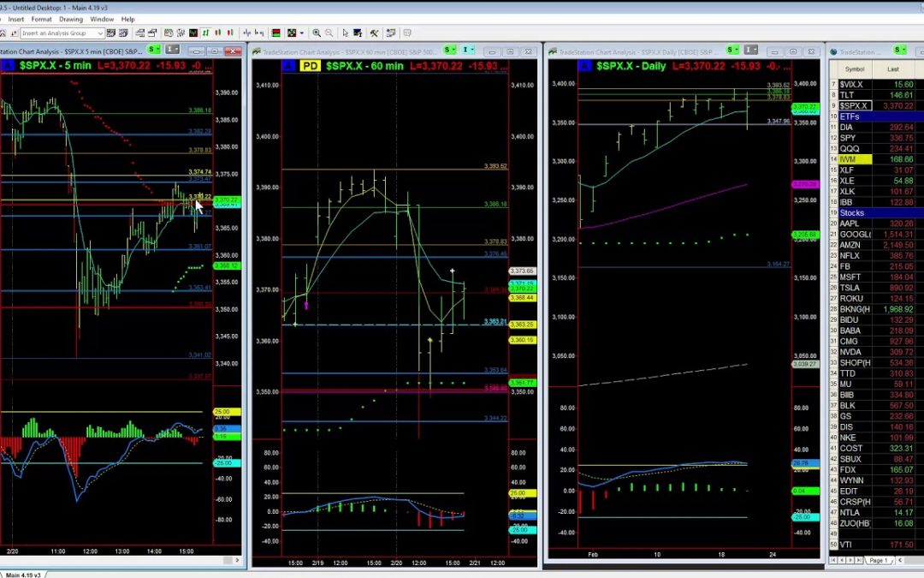The height and width of the screenshot is (578, 924).
Task: Click the Symbol column header
Action: (x=854, y=69)
